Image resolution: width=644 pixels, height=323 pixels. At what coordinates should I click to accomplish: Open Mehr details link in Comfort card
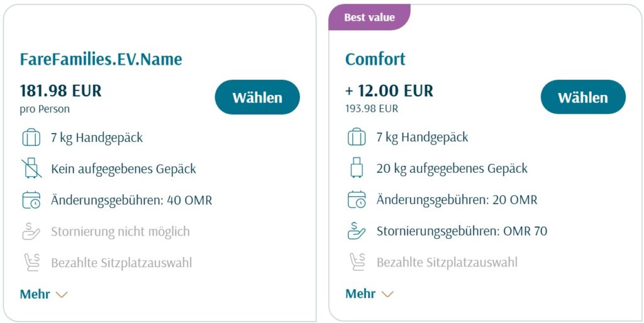(360, 294)
